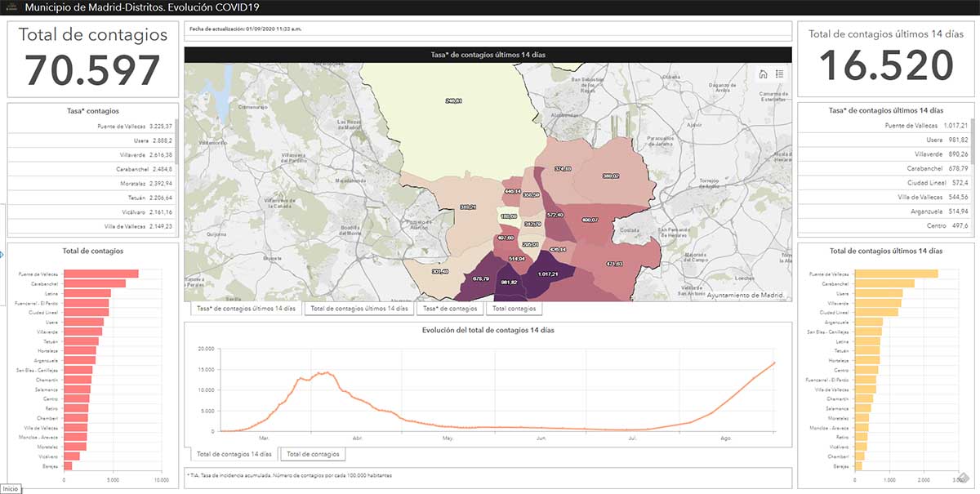Screen dimensions: 980x494
Task: Click Puente de Vallecas red bar in chart
Action: pos(100,274)
